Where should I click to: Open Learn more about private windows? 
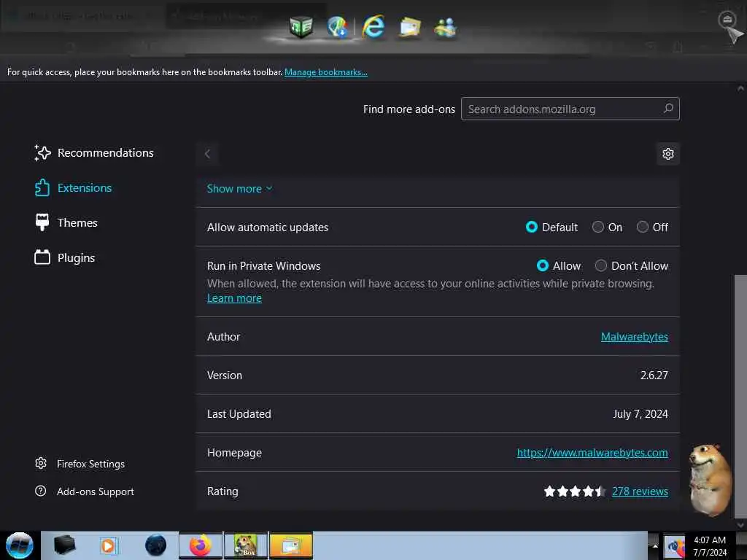tap(234, 298)
